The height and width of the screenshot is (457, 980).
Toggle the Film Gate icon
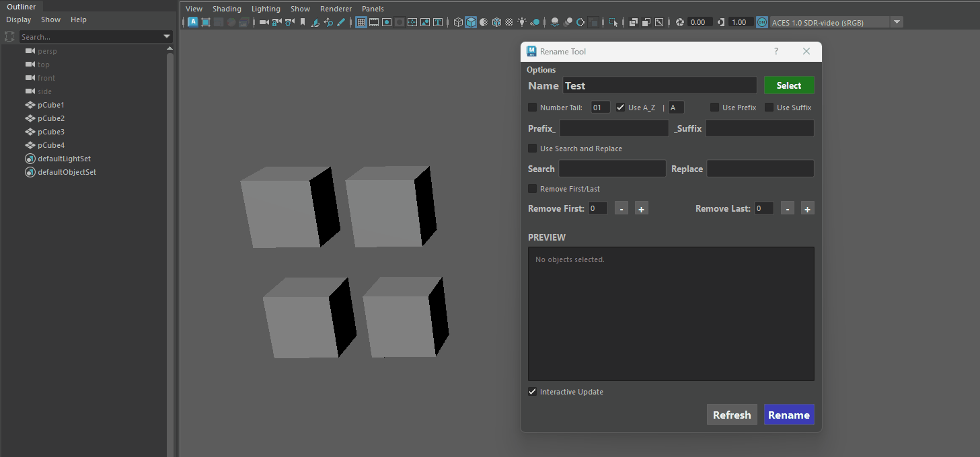(x=374, y=22)
